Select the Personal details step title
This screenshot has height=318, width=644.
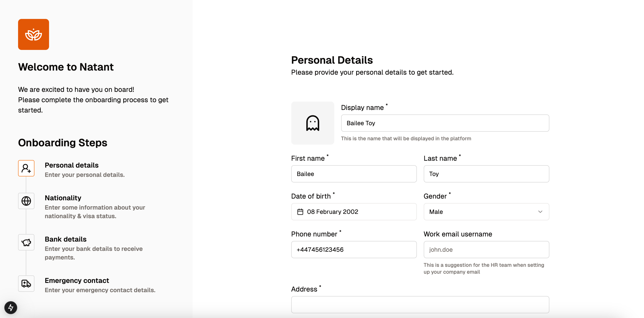click(x=71, y=165)
